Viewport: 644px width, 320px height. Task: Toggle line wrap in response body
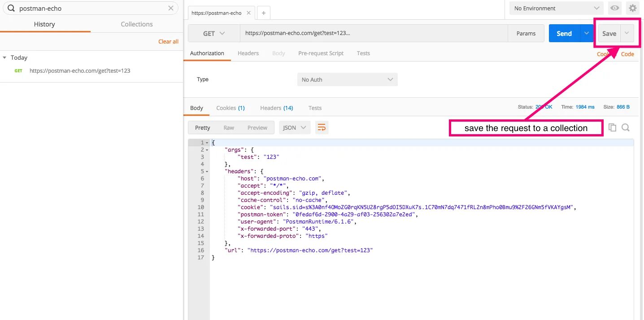[322, 127]
